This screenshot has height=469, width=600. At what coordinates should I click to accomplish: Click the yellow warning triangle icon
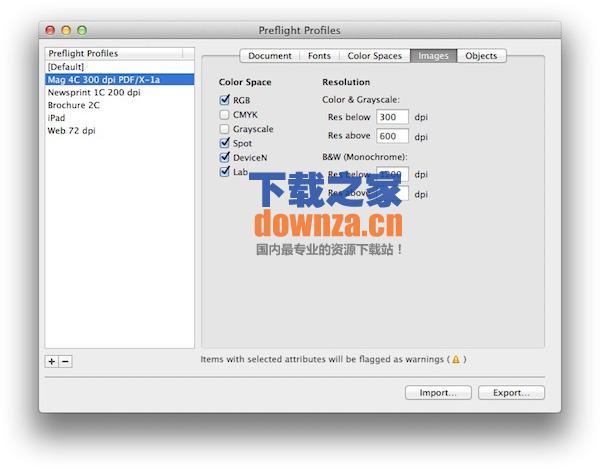click(456, 359)
